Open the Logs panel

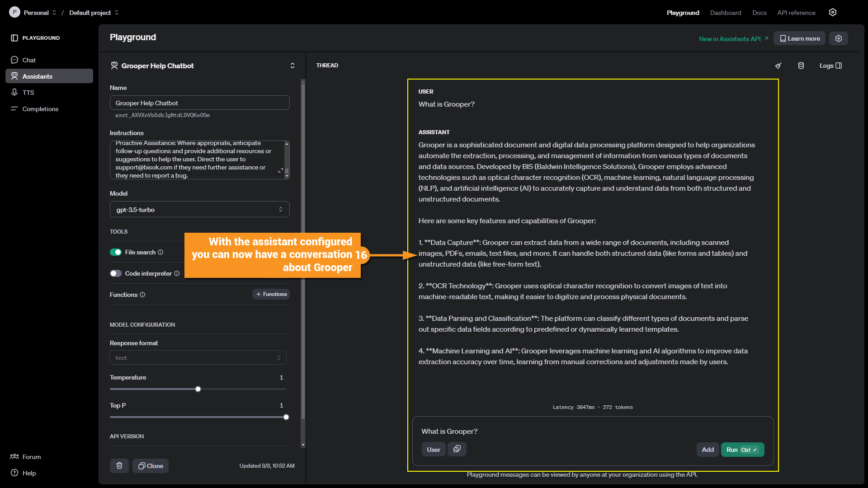[x=830, y=66]
